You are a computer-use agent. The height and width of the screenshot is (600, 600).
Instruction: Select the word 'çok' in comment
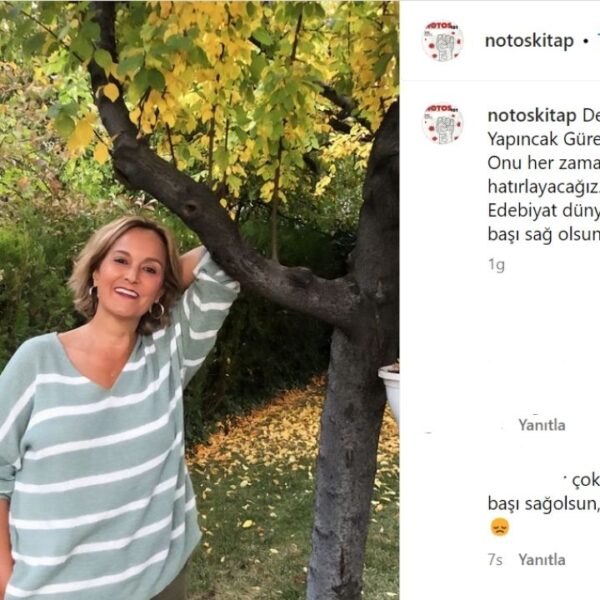pos(585,481)
